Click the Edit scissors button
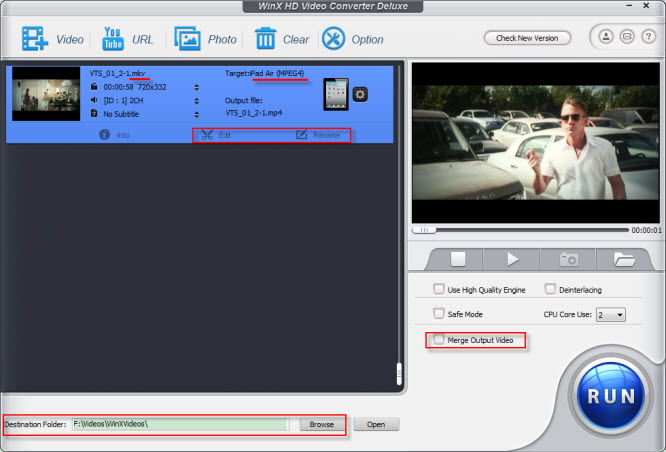The image size is (666, 452). click(216, 135)
